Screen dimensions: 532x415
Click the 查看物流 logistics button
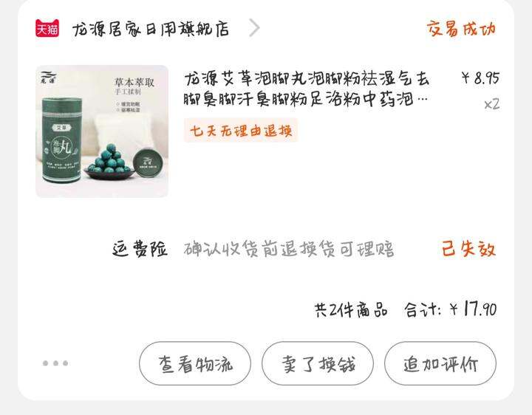[x=195, y=363]
